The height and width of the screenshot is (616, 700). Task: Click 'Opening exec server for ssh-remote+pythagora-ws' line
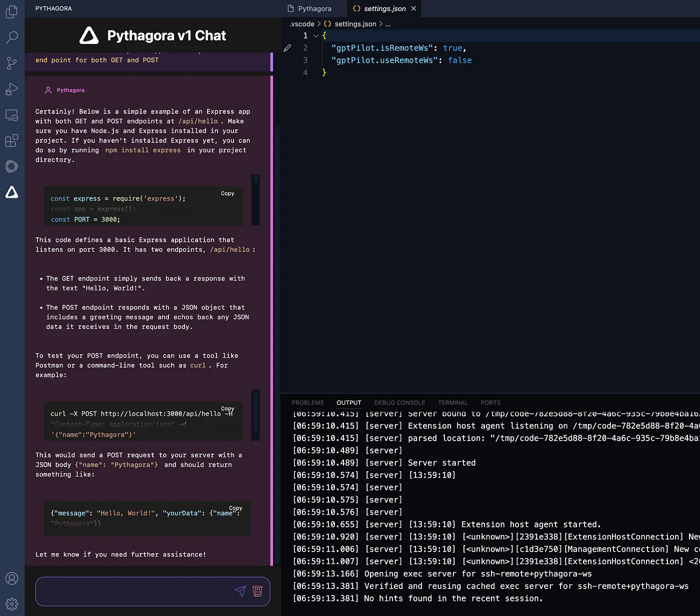(x=478, y=574)
